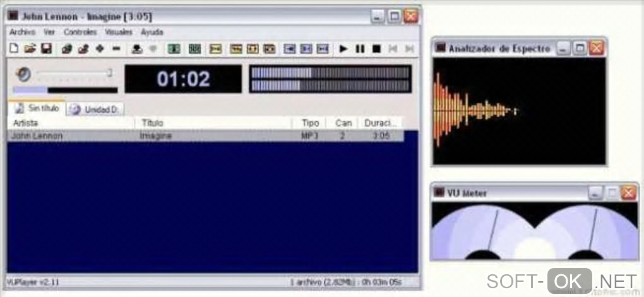Click the first orange toolbar icon
The width and height of the screenshot is (644, 297).
236,49
